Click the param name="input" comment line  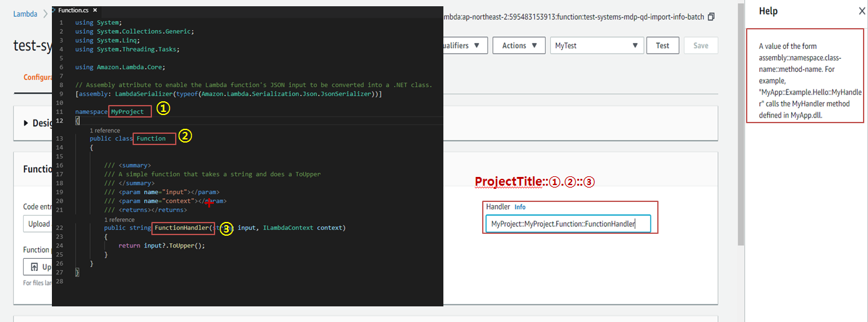pos(162,192)
